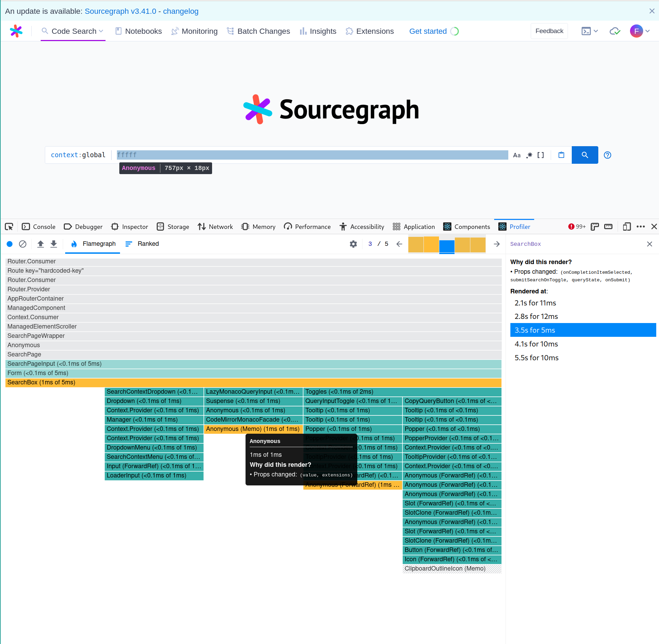659x644 pixels.
Task: Click into the search query input
Action: 312,155
